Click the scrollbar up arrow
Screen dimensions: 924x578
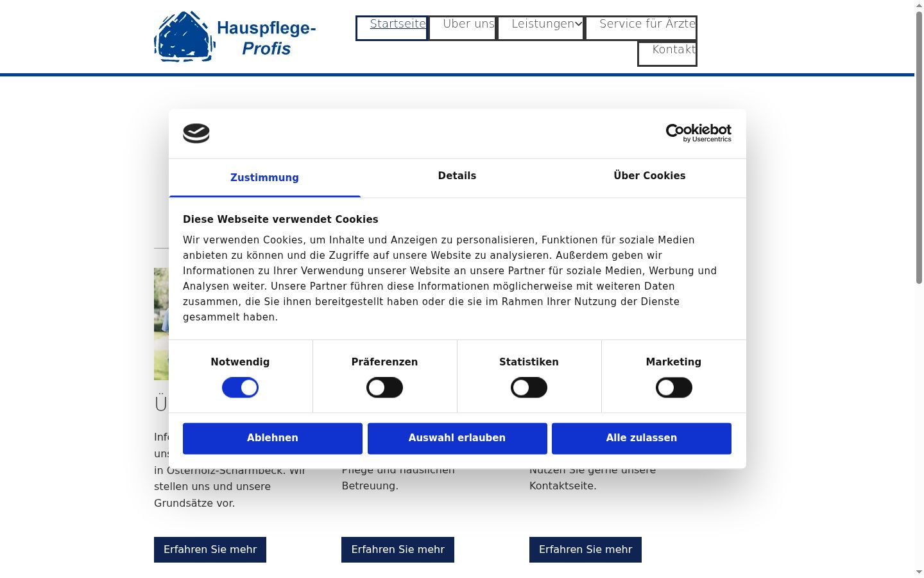[x=919, y=5]
